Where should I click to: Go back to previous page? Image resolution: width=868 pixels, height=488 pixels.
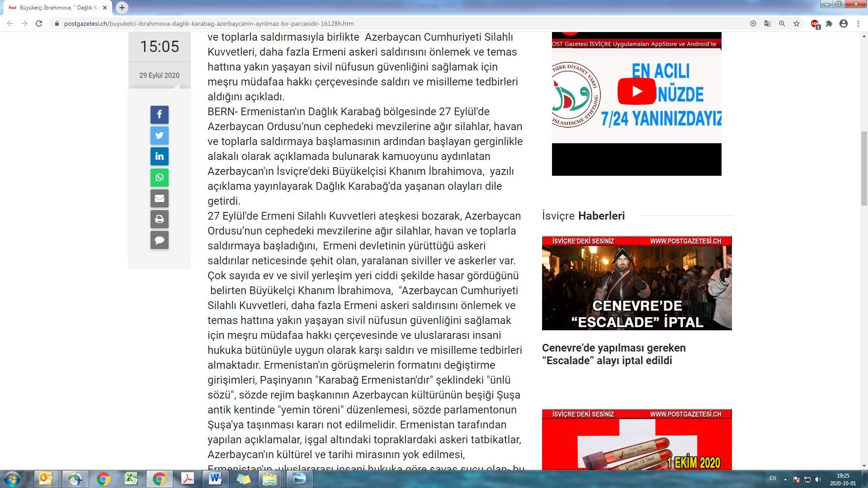(x=10, y=23)
